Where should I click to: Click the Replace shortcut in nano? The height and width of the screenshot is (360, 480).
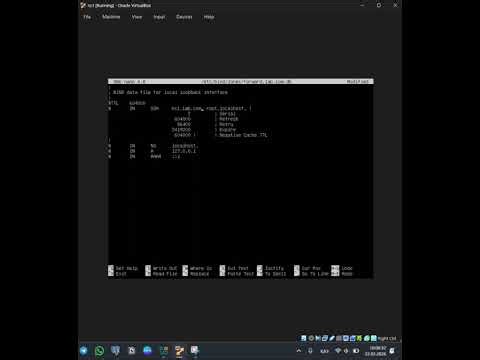[x=196, y=274]
